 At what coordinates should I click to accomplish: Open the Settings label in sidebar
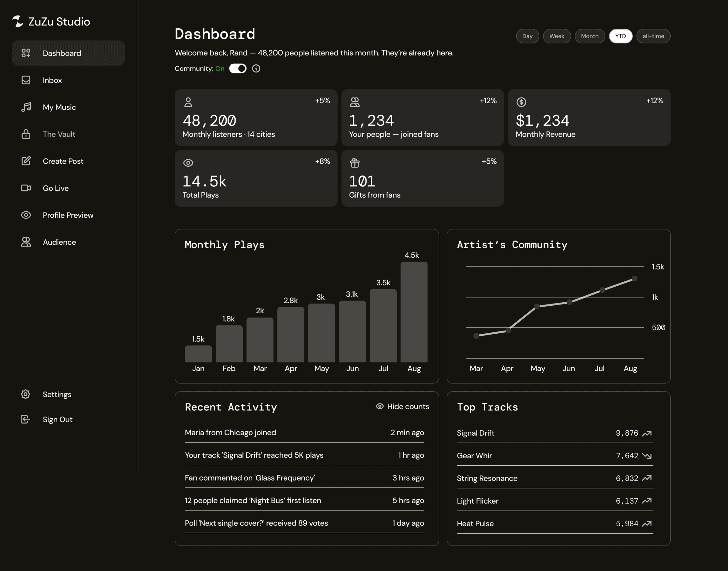(57, 395)
